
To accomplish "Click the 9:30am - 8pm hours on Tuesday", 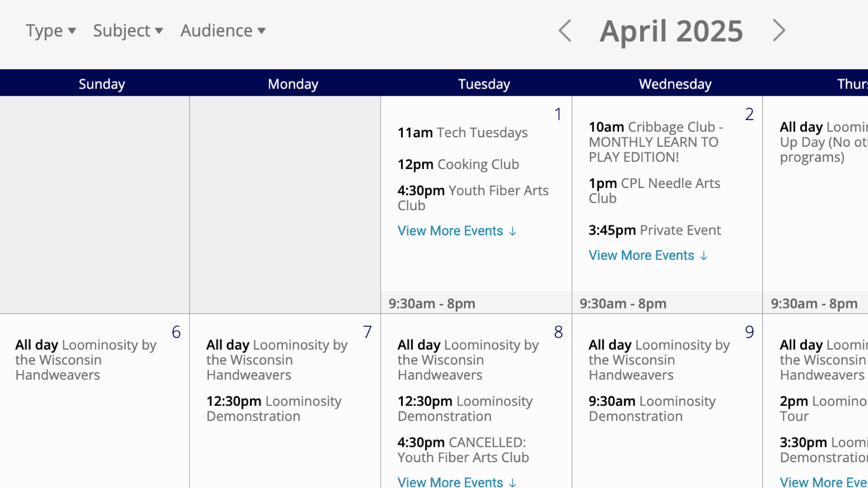I will [432, 303].
